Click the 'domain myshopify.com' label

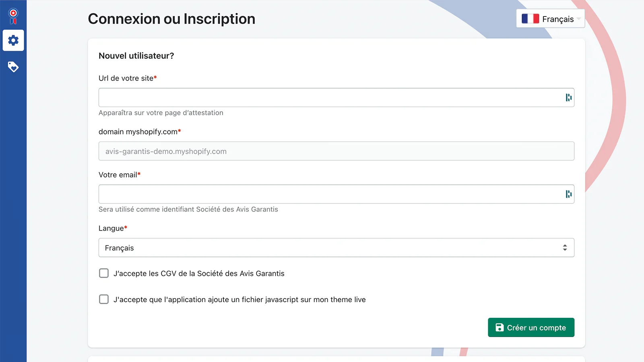tap(140, 132)
